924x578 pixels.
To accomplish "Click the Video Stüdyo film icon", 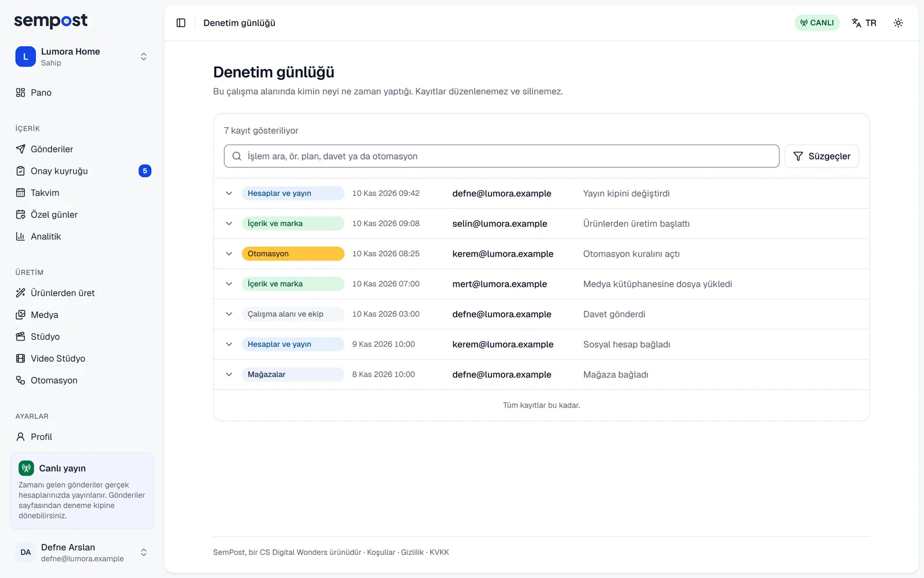I will coord(21,358).
